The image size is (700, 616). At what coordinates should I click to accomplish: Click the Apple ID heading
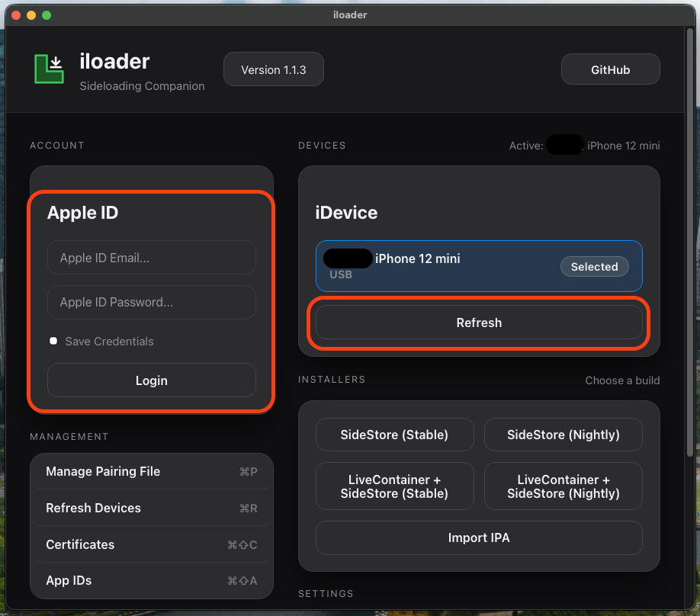[82, 213]
